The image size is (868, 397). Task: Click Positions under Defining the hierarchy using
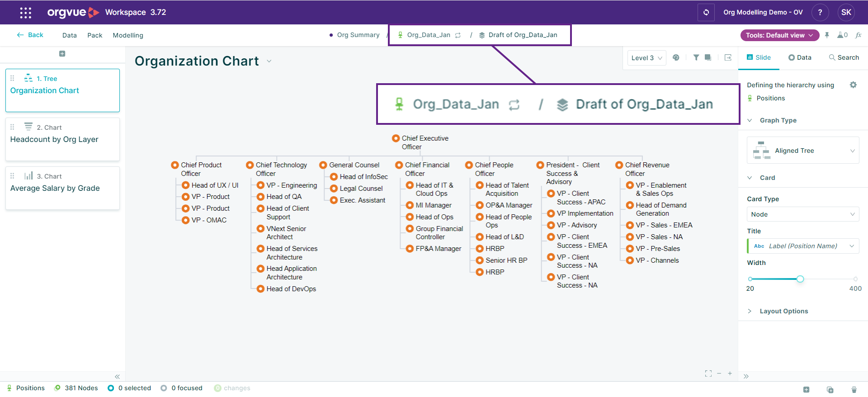click(x=770, y=98)
